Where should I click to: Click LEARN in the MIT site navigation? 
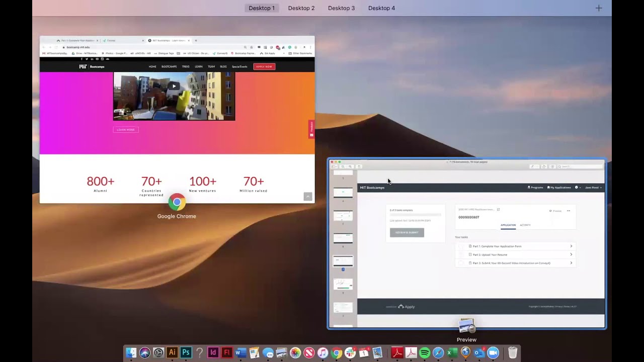[x=199, y=66]
